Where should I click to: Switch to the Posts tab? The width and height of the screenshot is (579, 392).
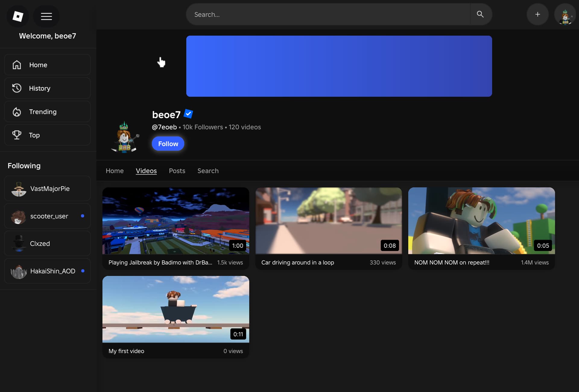click(x=177, y=171)
